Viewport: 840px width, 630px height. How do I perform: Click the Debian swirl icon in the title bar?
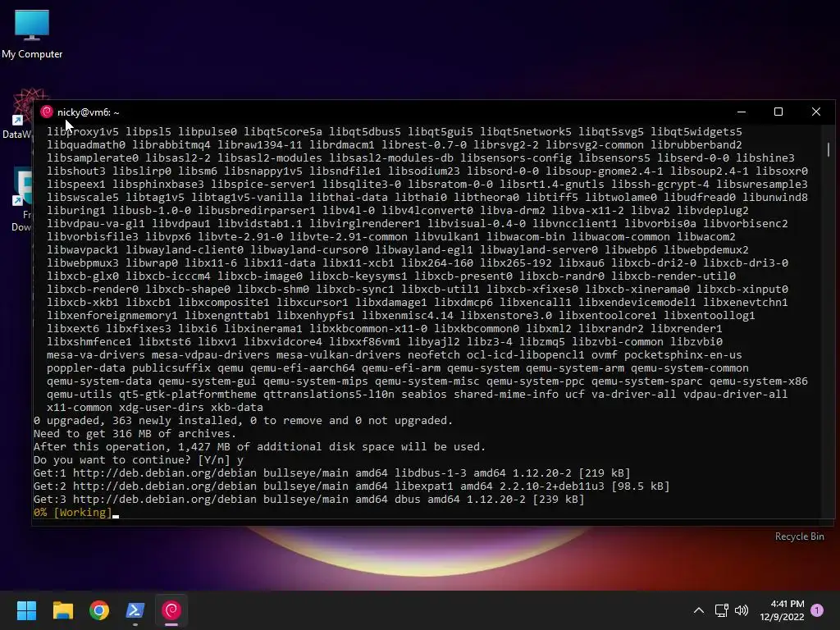(47, 112)
